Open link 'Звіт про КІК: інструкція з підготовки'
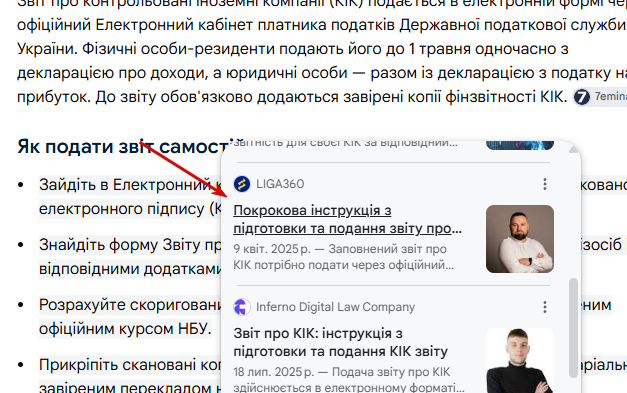Viewport: 627px width, 393px height. 340,342
